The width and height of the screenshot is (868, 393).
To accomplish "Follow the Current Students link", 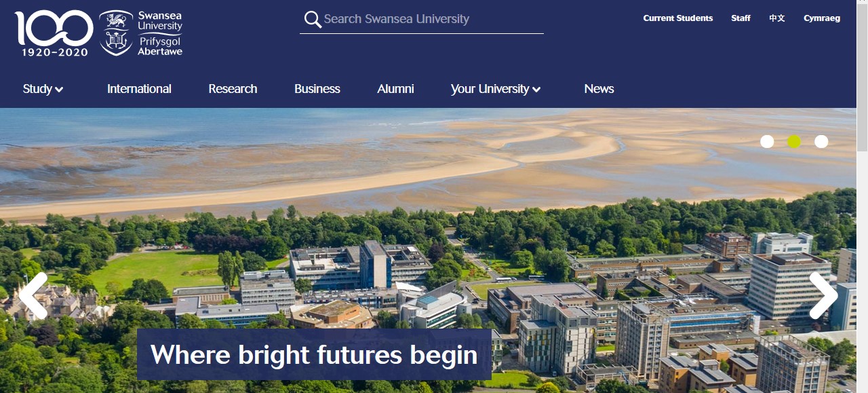I will (x=678, y=18).
